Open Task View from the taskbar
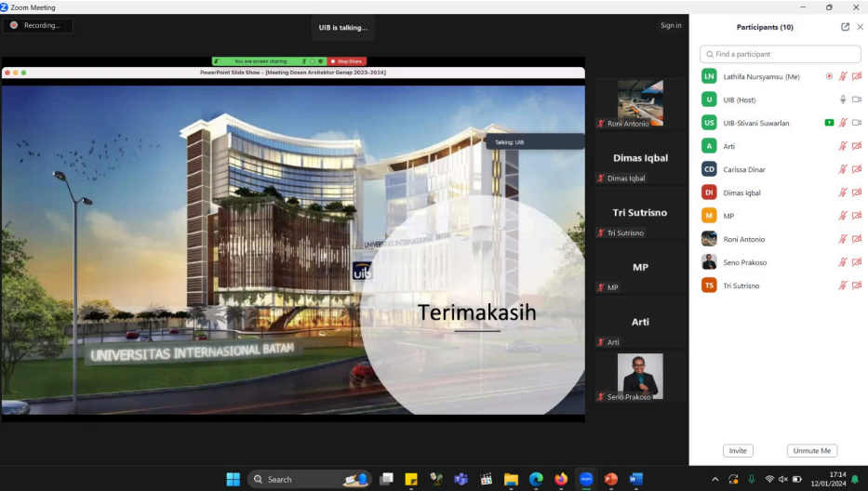 coord(386,479)
